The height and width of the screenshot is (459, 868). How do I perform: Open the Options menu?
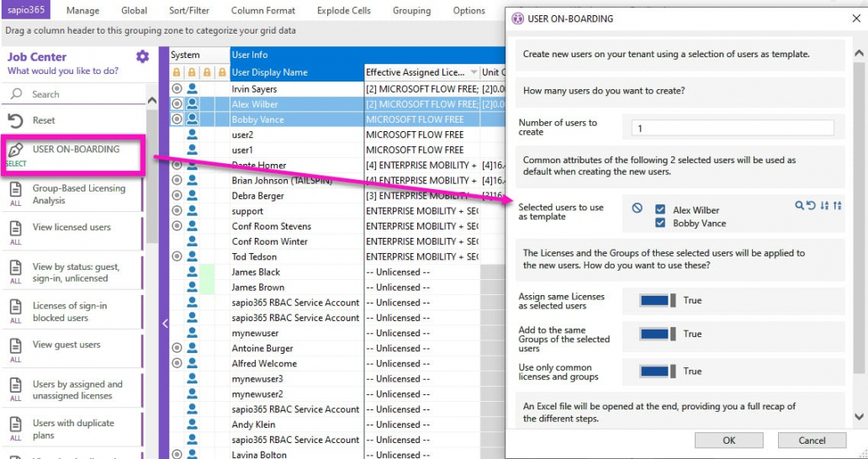click(x=468, y=10)
